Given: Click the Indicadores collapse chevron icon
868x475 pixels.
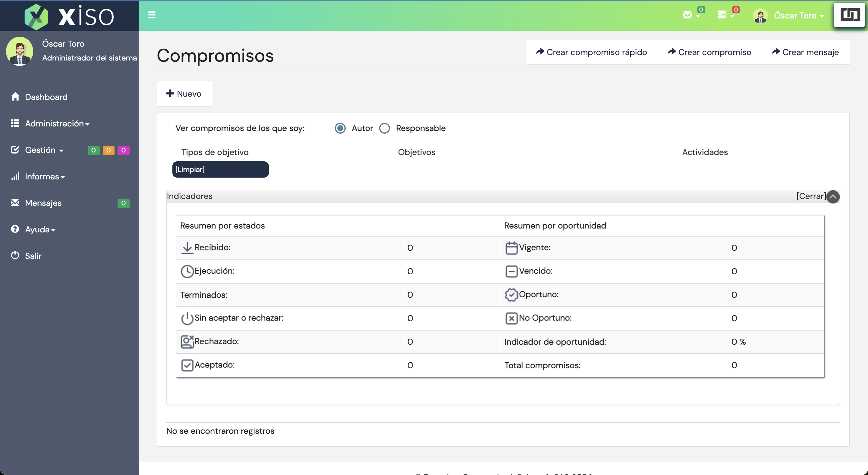Looking at the screenshot, I should click(x=833, y=197).
